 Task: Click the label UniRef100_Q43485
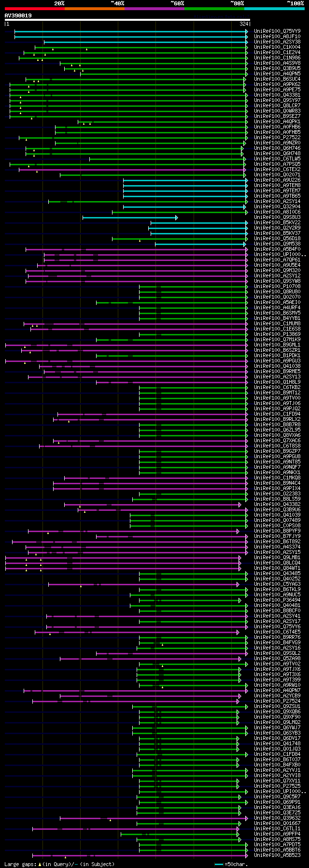pos(277,573)
